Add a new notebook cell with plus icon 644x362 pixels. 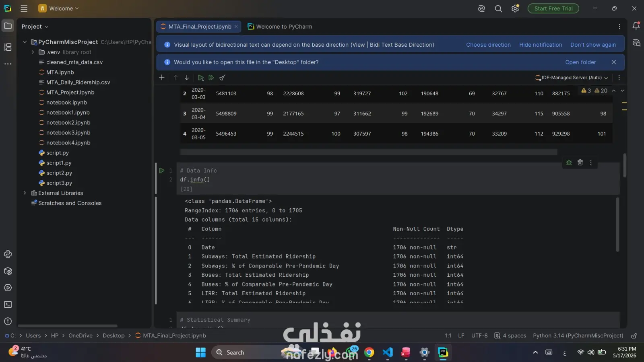pos(162,78)
